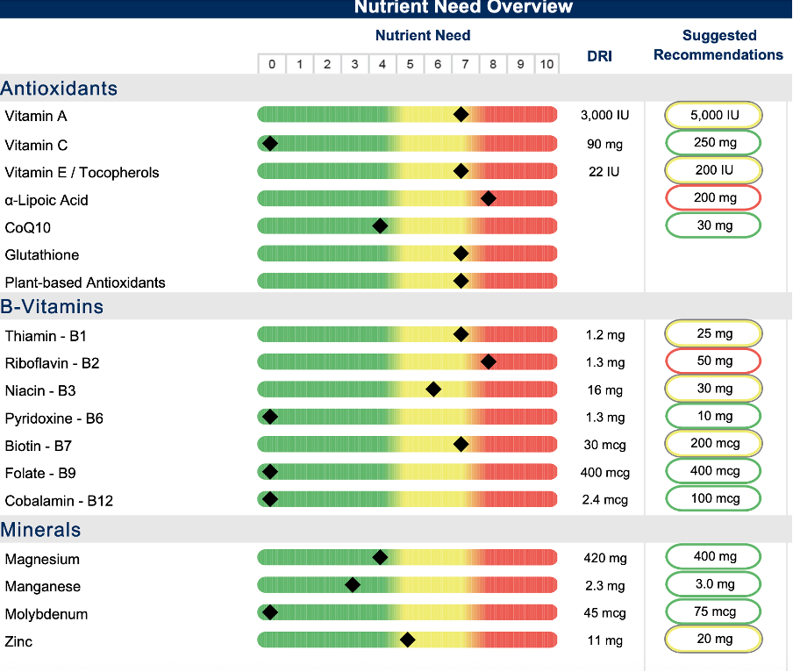Click the Biotin 200 mcg recommendation pill
Viewport: 793px width, 672px height.
tap(713, 443)
